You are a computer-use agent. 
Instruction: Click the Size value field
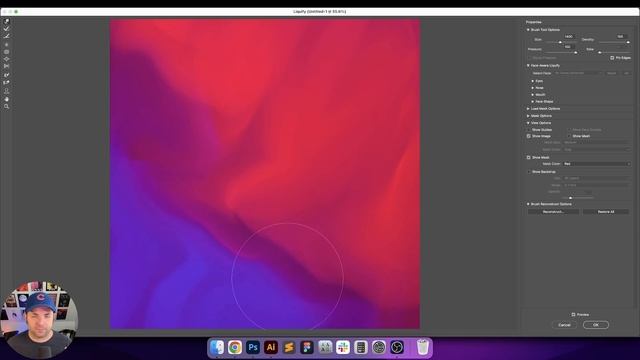pos(569,37)
